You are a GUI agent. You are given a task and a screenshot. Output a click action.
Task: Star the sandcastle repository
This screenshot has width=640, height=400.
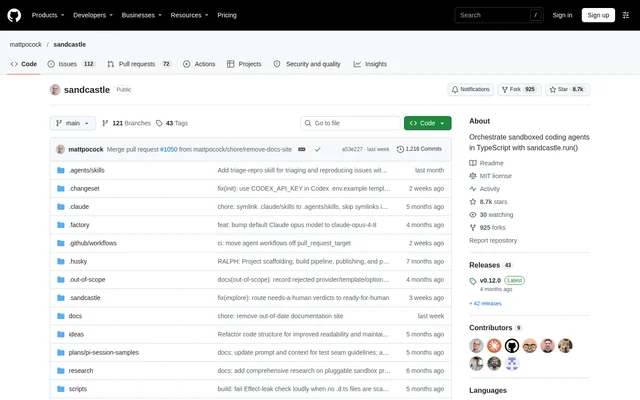pos(567,89)
